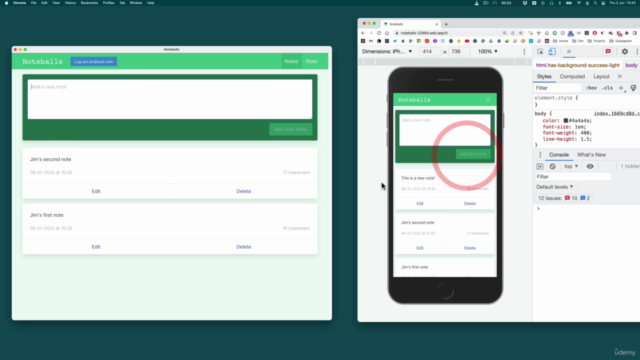Open the History menu in macOS menu bar
Image resolution: width=640 pixels, height=360 pixels.
point(70,3)
